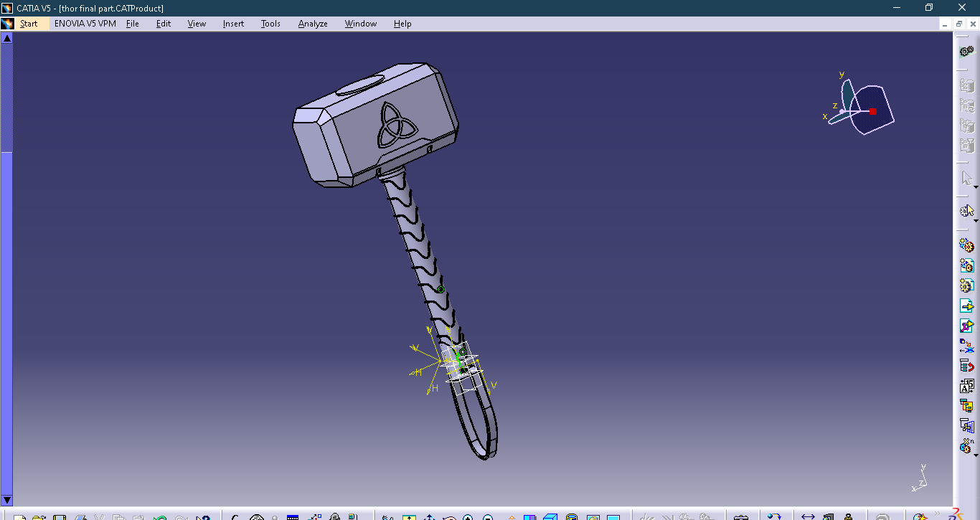Open Graph Tree Reordering tool
This screenshot has width=980, height=520.
(x=966, y=367)
